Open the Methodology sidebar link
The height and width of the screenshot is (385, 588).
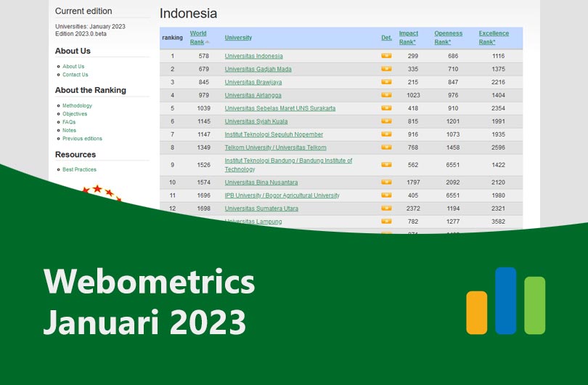click(x=77, y=106)
